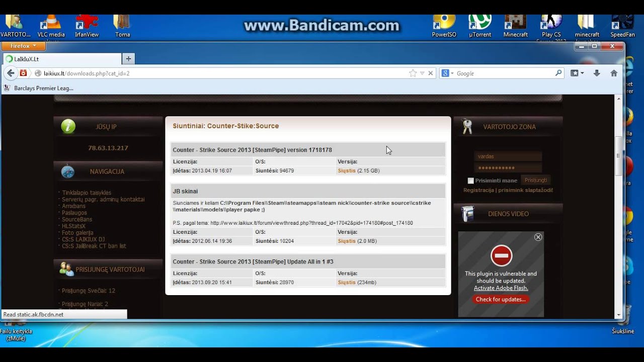Download the Siųstis link for 2.15 GB file

point(347,170)
